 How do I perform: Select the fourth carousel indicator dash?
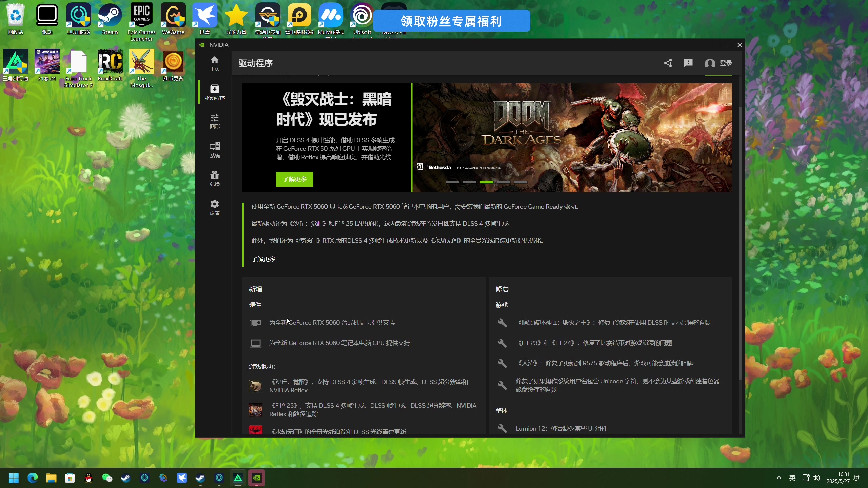[503, 182]
